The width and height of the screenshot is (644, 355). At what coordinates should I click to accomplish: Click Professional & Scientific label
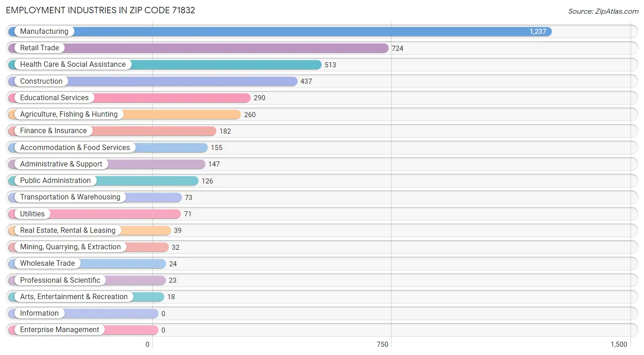click(x=60, y=280)
